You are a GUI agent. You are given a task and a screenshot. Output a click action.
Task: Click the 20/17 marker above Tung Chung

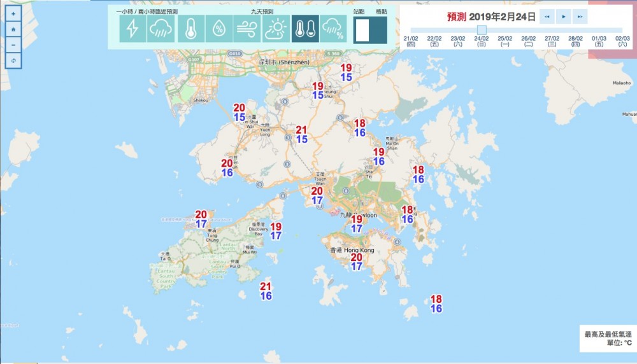(x=201, y=219)
